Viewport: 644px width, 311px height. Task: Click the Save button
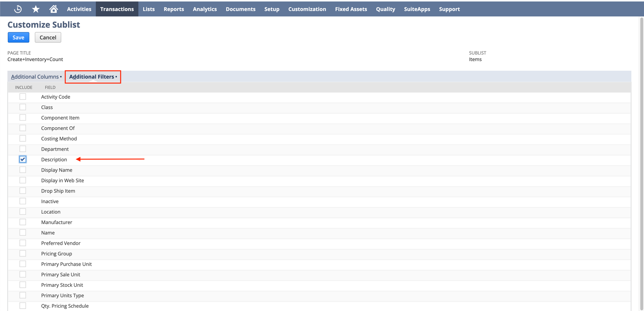click(x=18, y=38)
